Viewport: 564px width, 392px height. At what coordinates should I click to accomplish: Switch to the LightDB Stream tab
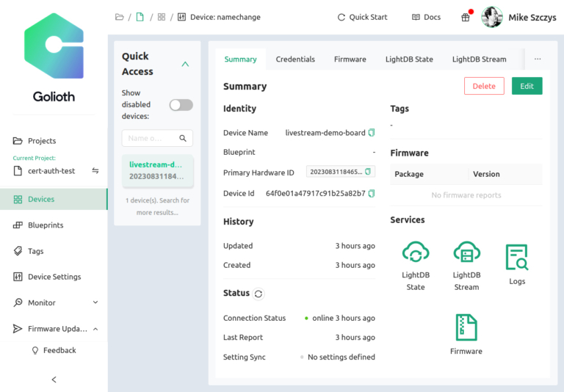[479, 59]
